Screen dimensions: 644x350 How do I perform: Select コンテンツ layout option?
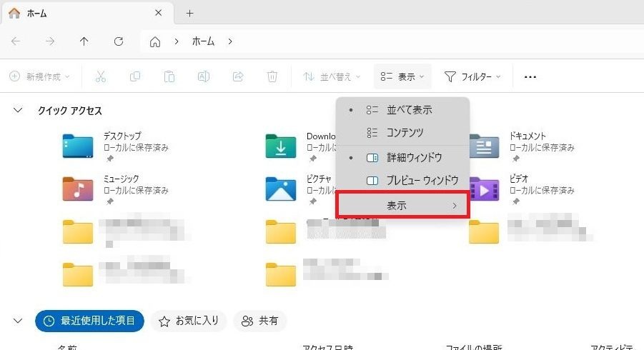405,133
